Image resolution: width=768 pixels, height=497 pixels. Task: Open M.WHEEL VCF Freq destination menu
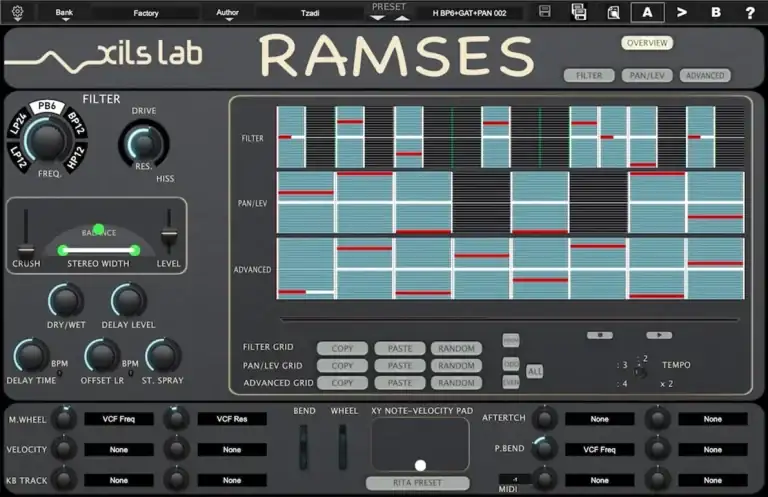pos(119,419)
